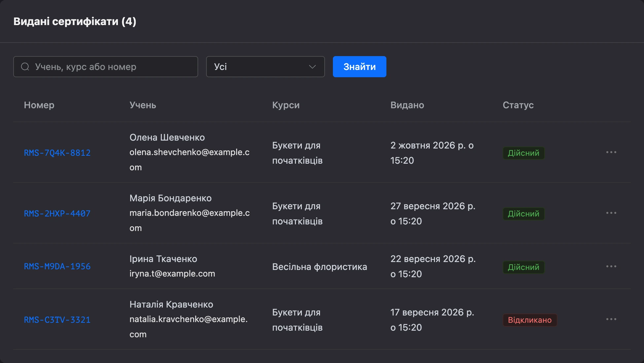Click email iryna.t@example.com
644x363 pixels.
[172, 274]
